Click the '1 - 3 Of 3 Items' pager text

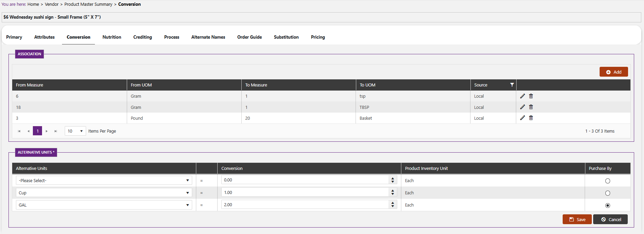[600, 131]
